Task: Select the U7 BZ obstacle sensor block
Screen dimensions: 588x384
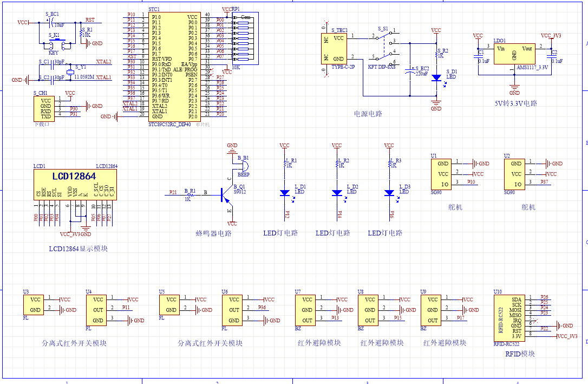Action: point(307,310)
